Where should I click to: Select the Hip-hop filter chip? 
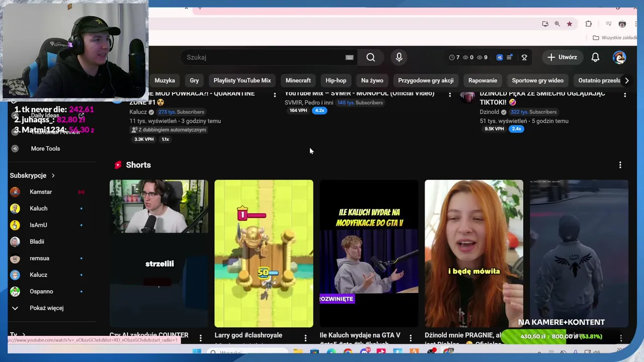[x=336, y=80]
